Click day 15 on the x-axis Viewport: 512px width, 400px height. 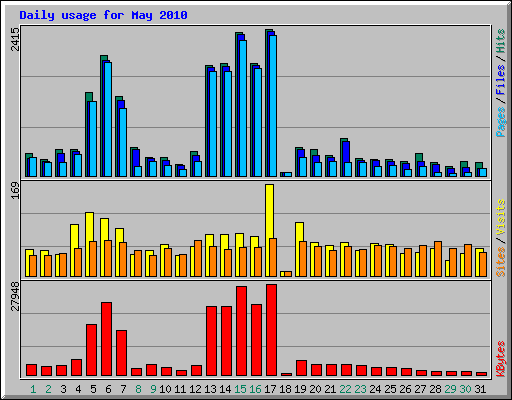pyautogui.click(x=240, y=389)
